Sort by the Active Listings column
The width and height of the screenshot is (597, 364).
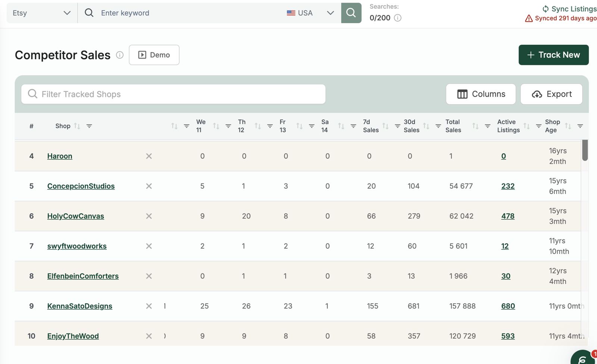point(526,126)
